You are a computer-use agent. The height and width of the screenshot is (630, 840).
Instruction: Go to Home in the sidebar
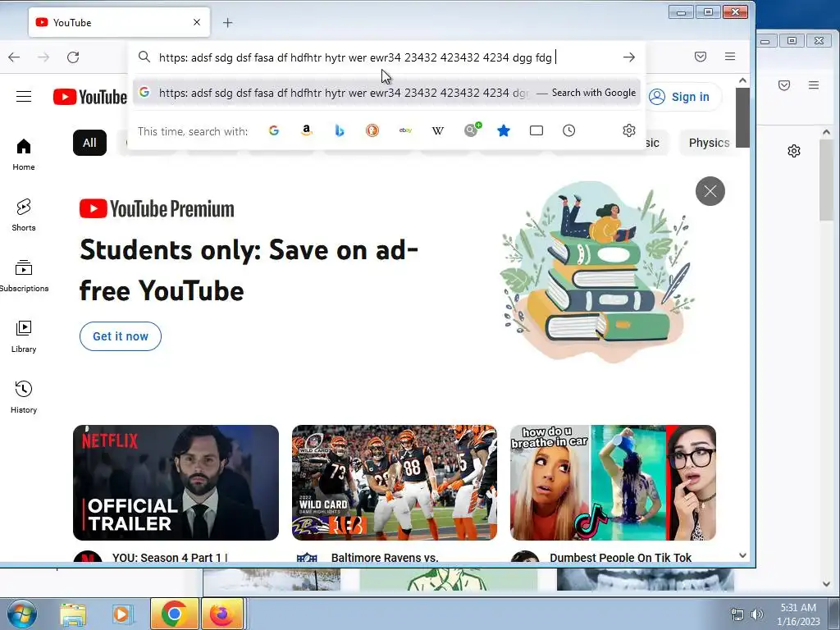(24, 154)
